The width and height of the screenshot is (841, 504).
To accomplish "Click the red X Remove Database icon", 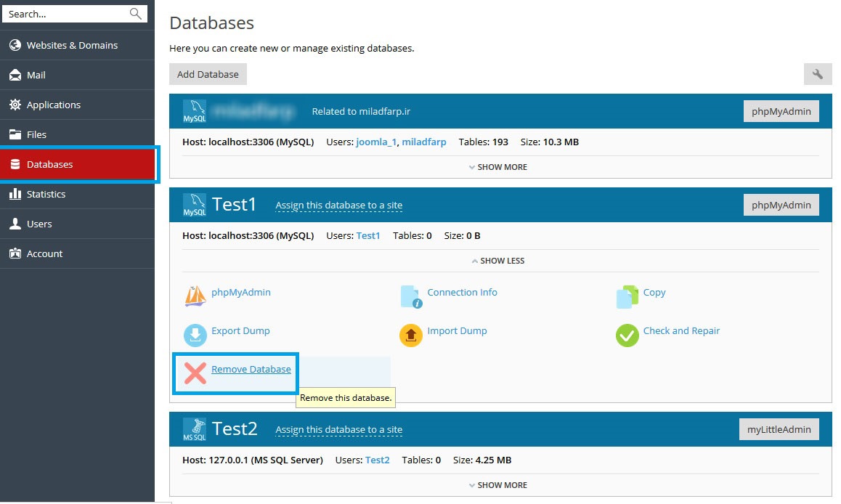I will [x=195, y=373].
